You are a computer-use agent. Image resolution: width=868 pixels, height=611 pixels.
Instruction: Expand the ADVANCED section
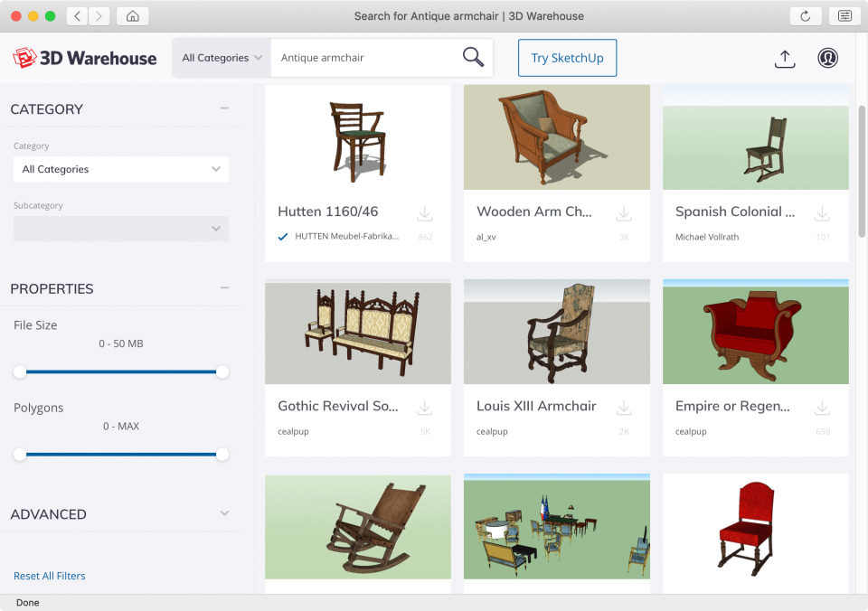(x=224, y=513)
